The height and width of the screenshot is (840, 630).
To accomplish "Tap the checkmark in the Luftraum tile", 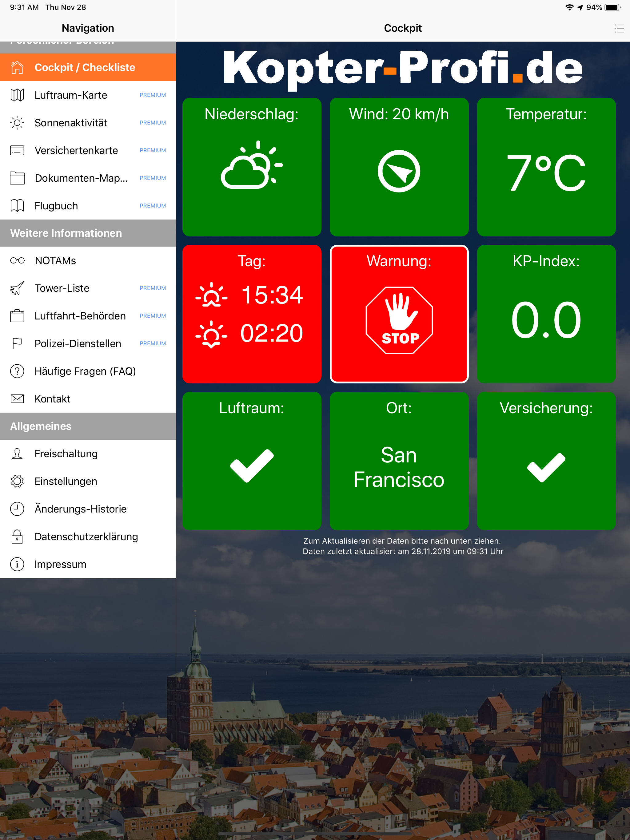I will (x=252, y=466).
